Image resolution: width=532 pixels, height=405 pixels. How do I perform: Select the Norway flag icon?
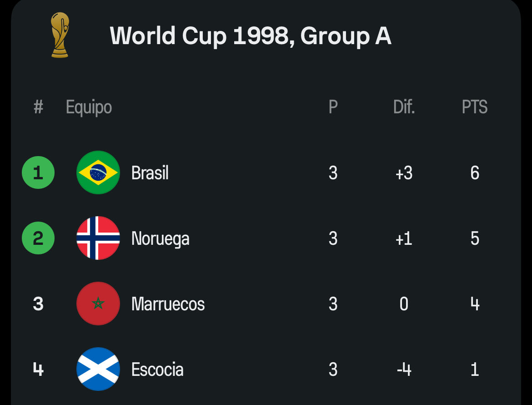(x=98, y=238)
